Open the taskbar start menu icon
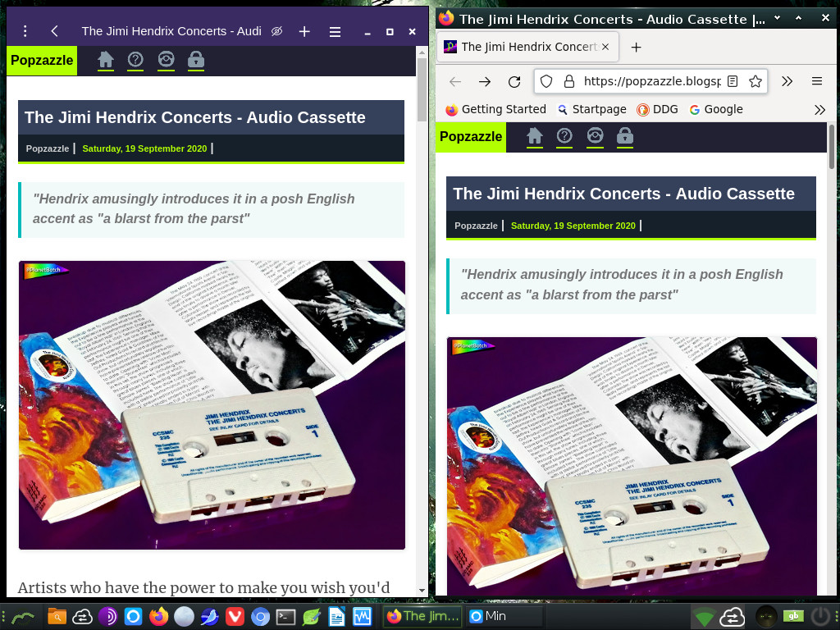This screenshot has width=840, height=630. 21,617
